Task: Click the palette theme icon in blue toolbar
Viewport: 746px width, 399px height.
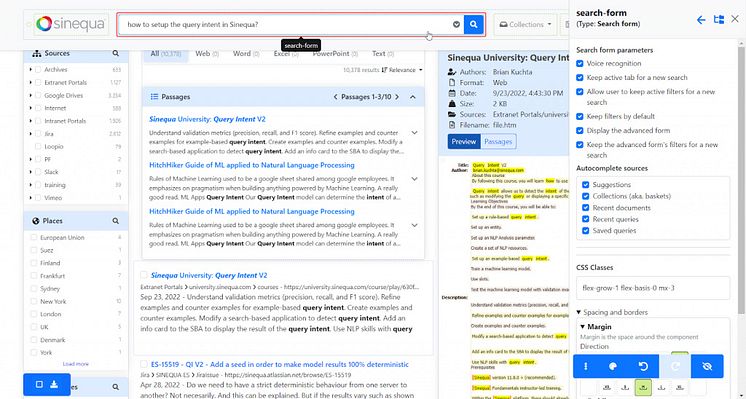Action: pos(613,366)
